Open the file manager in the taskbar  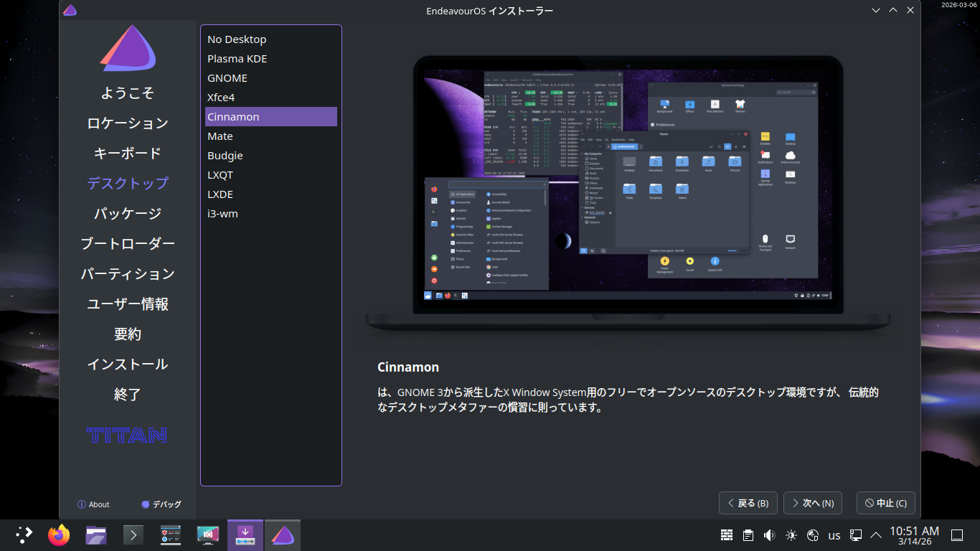tap(96, 535)
